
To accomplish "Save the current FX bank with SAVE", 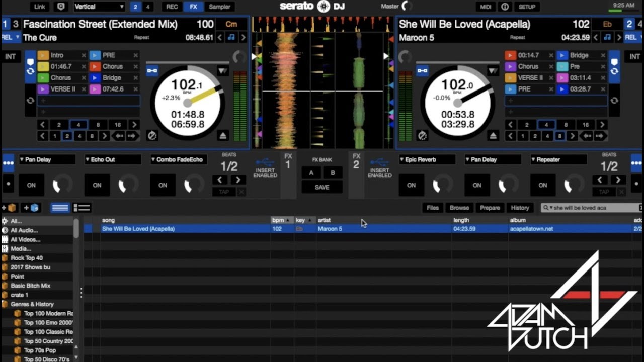I will 322,187.
